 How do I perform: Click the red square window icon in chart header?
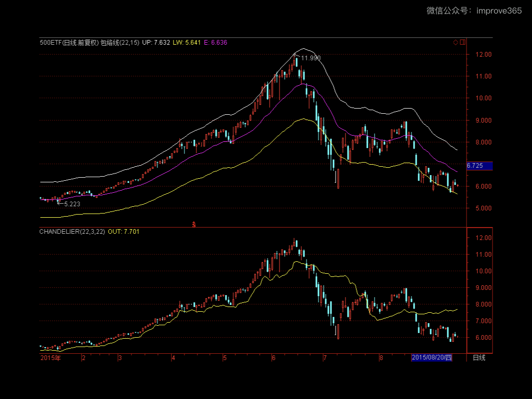pyautogui.click(x=463, y=42)
